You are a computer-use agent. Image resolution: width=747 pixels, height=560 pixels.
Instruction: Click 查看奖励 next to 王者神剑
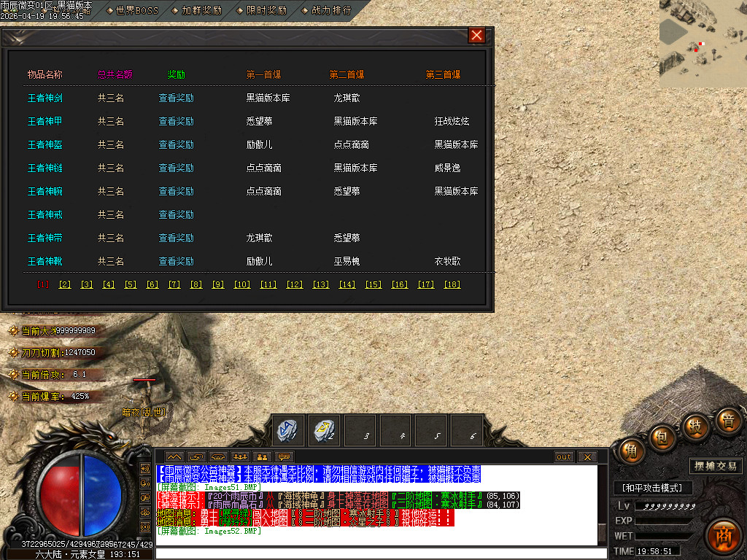(x=177, y=98)
